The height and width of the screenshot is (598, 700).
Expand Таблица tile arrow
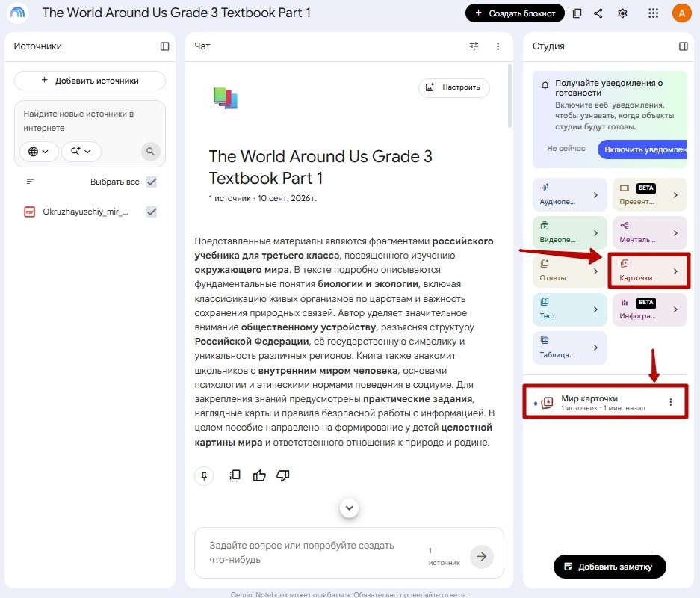coord(595,348)
